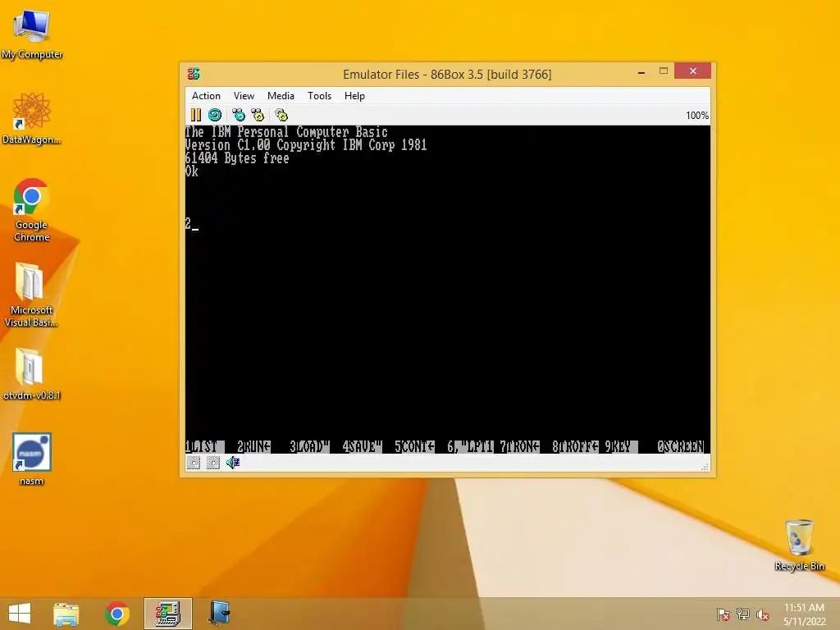This screenshot has height=630, width=840.
Task: Click the 2RUN function key label
Action: (254, 447)
